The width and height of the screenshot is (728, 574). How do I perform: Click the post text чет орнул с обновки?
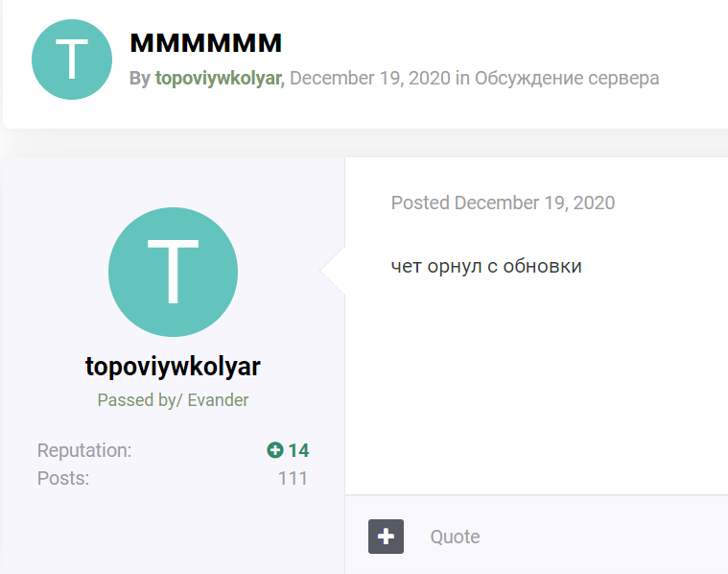click(486, 266)
